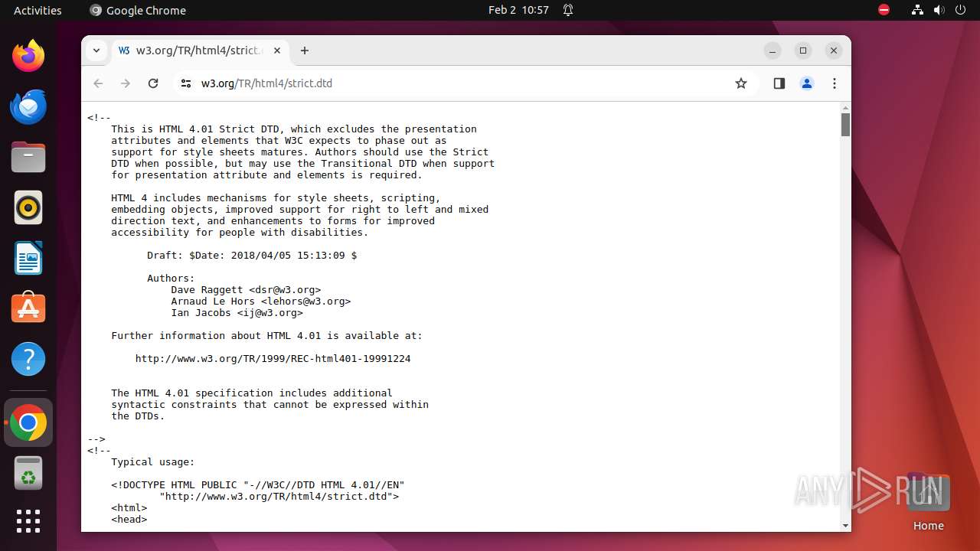The image size is (980, 551).
Task: Open the Chrome three-dot menu
Action: click(835, 83)
